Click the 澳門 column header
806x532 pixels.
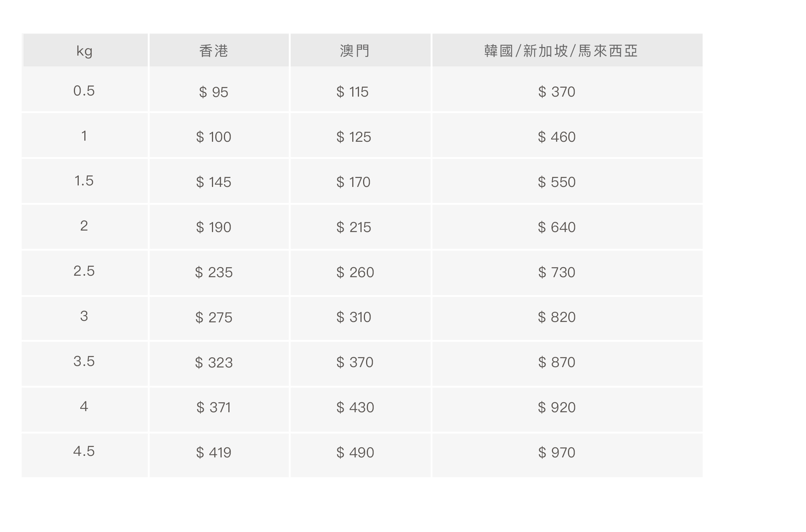[x=354, y=51]
